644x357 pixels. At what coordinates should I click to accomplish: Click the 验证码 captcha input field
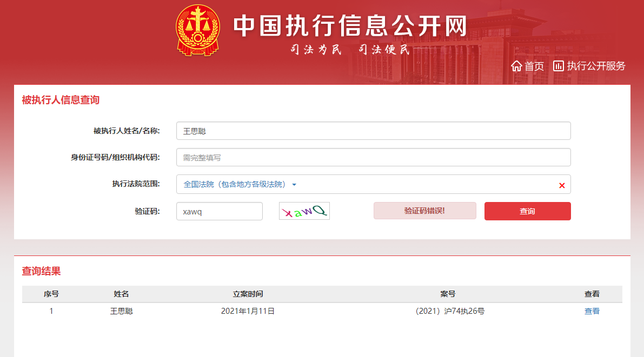[x=220, y=211]
